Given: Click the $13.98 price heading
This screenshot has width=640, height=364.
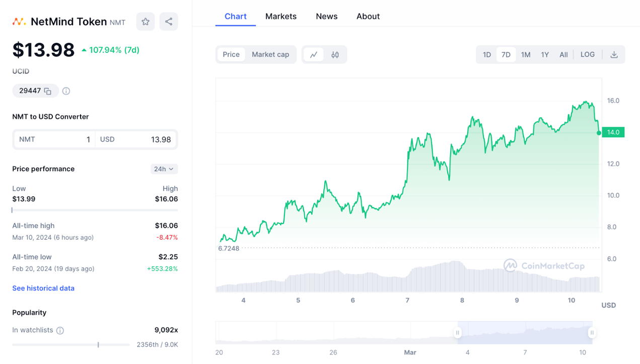Looking at the screenshot, I should click(43, 50).
